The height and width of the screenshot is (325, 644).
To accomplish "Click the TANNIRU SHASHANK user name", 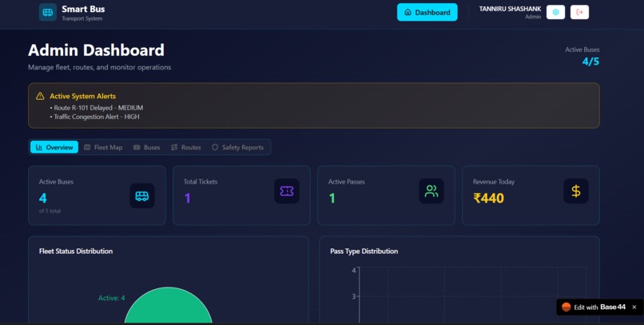I will (x=510, y=9).
